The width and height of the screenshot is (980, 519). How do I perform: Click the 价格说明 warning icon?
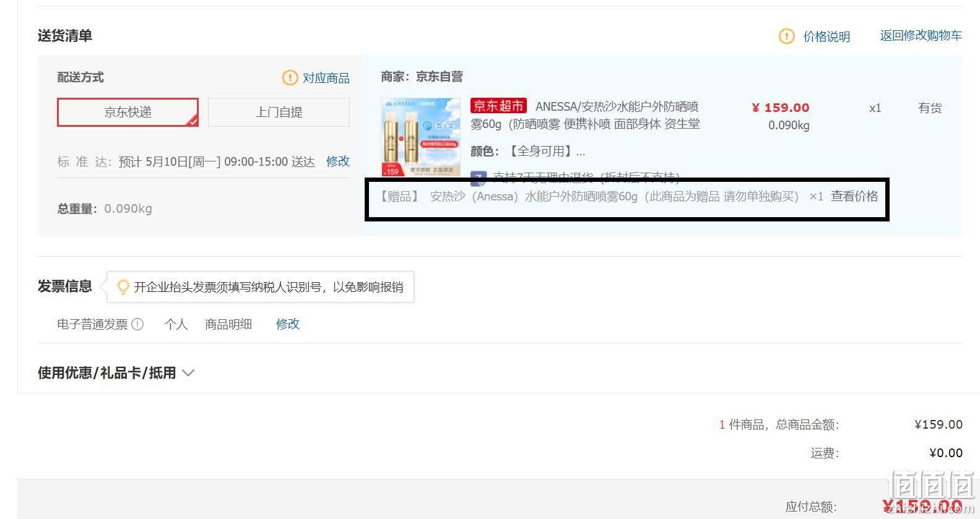(x=786, y=36)
